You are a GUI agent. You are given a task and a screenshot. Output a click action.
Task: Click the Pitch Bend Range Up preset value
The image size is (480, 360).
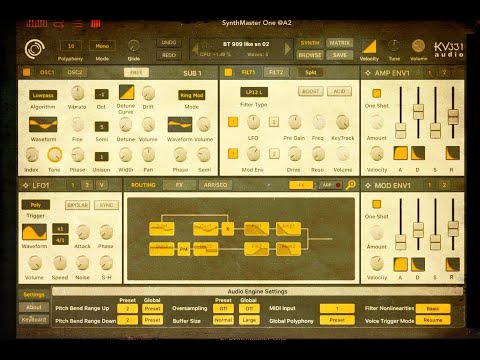(127, 308)
